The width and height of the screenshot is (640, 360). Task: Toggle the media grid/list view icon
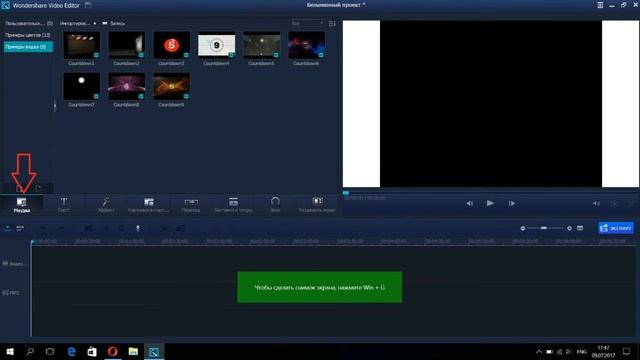(332, 24)
